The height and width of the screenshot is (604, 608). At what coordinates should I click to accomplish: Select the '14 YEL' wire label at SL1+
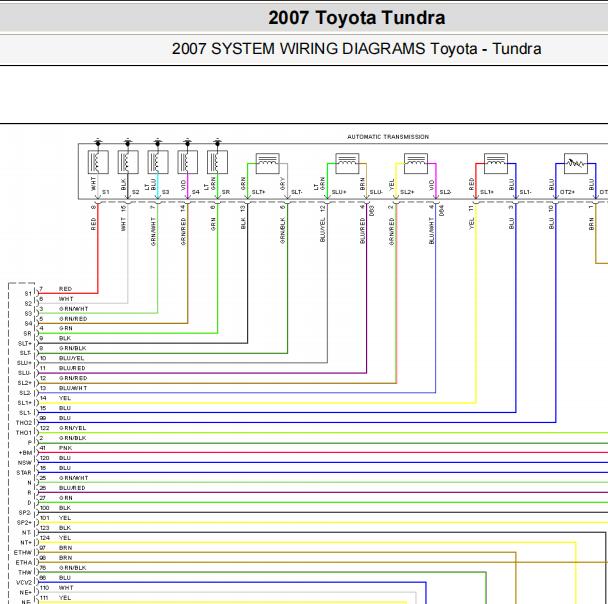click(x=55, y=398)
